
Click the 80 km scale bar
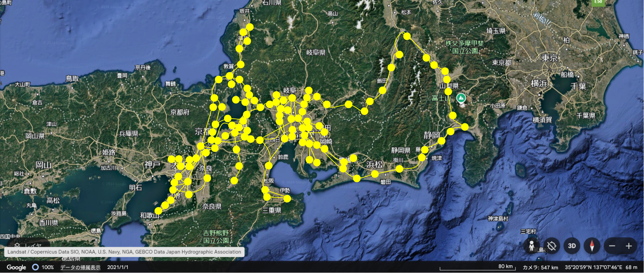pyautogui.click(x=478, y=268)
